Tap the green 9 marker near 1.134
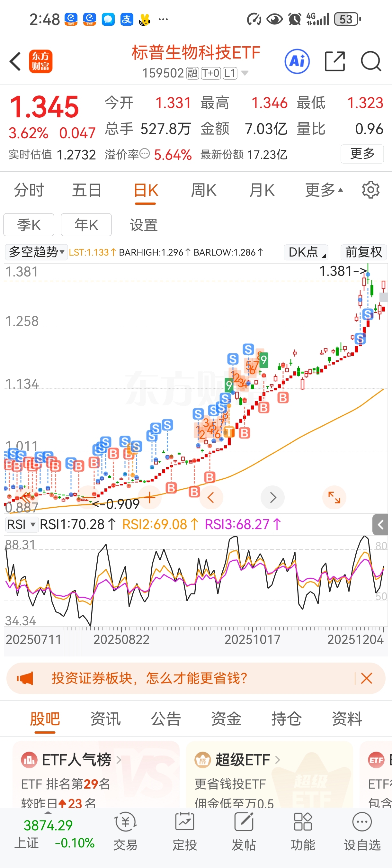This screenshot has width=392, height=868. [x=229, y=385]
